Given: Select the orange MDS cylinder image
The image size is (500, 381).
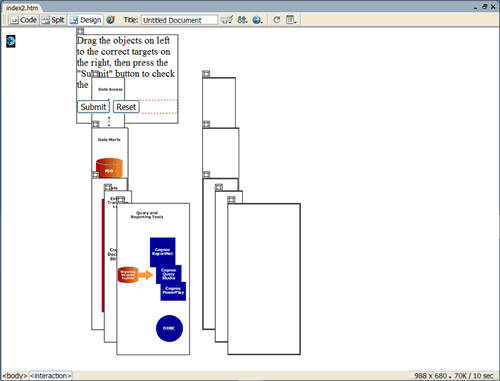Looking at the screenshot, I should (x=109, y=168).
